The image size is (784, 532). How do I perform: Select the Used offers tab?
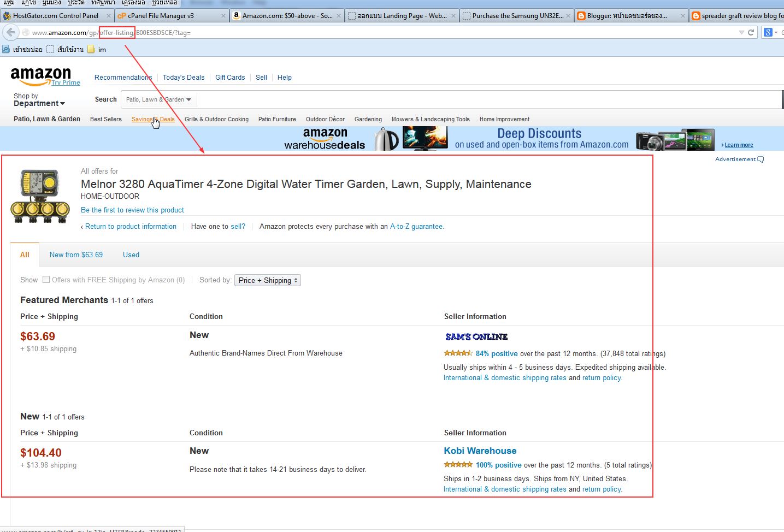(x=131, y=255)
